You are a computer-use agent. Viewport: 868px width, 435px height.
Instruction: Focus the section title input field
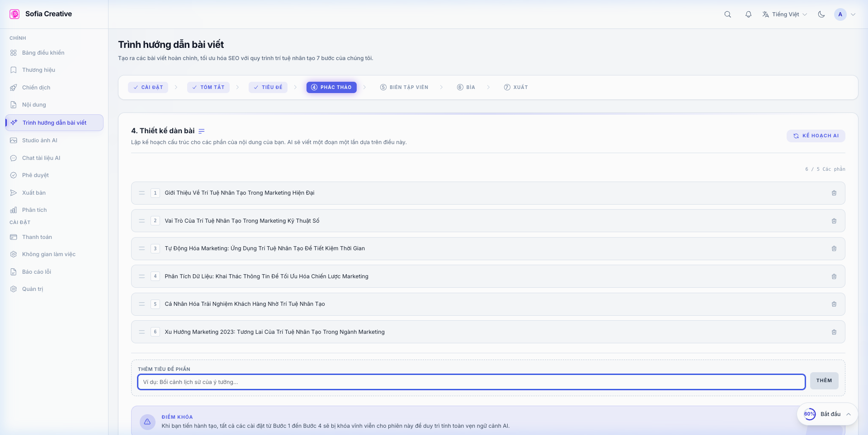(x=471, y=382)
